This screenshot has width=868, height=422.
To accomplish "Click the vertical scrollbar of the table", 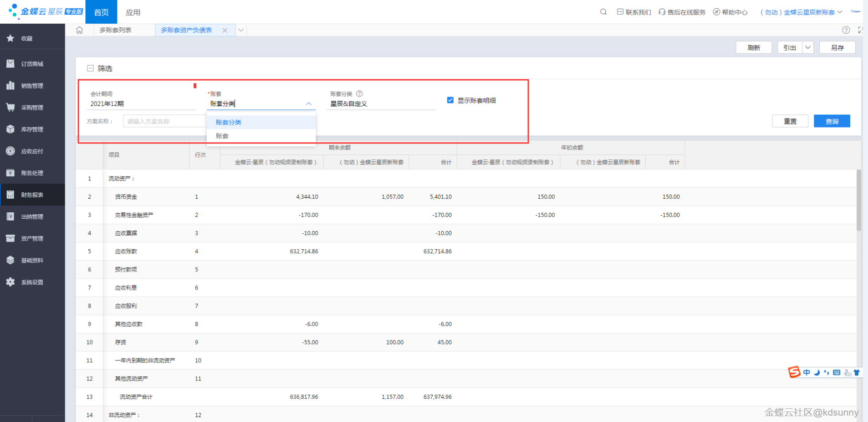I will (x=858, y=201).
